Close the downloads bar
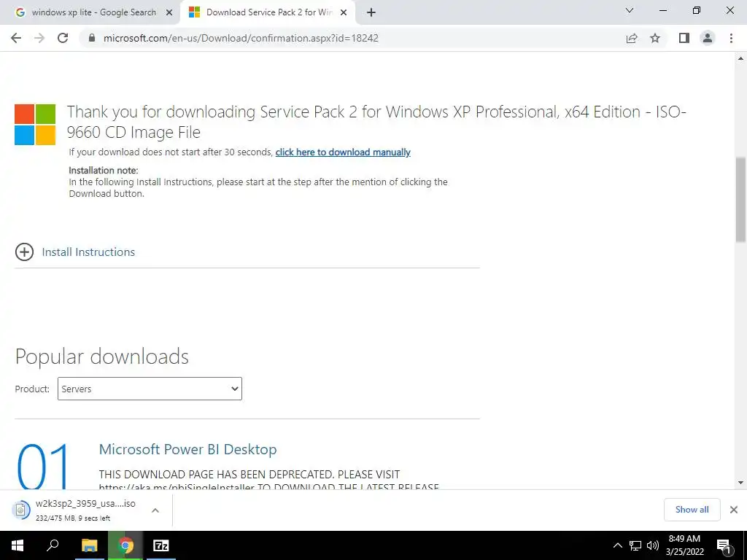747x560 pixels. [734, 510]
